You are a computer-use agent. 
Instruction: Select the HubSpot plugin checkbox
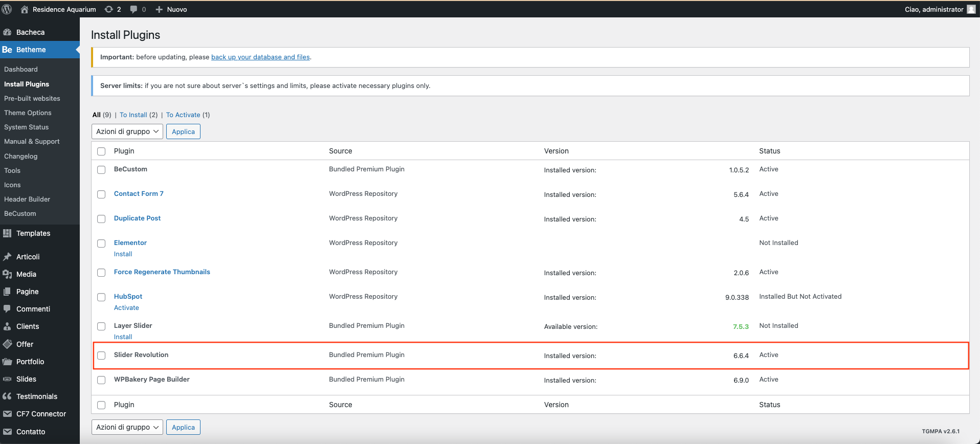(x=101, y=297)
